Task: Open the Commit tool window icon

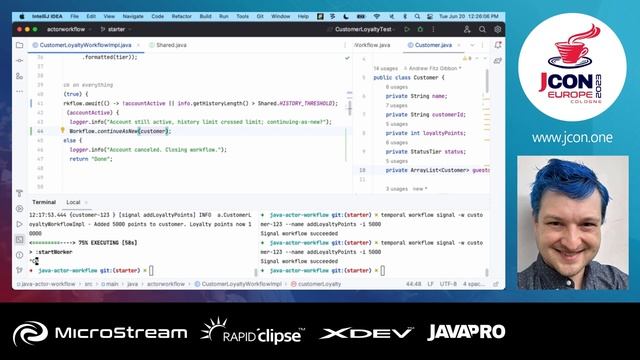Action: 19,60
